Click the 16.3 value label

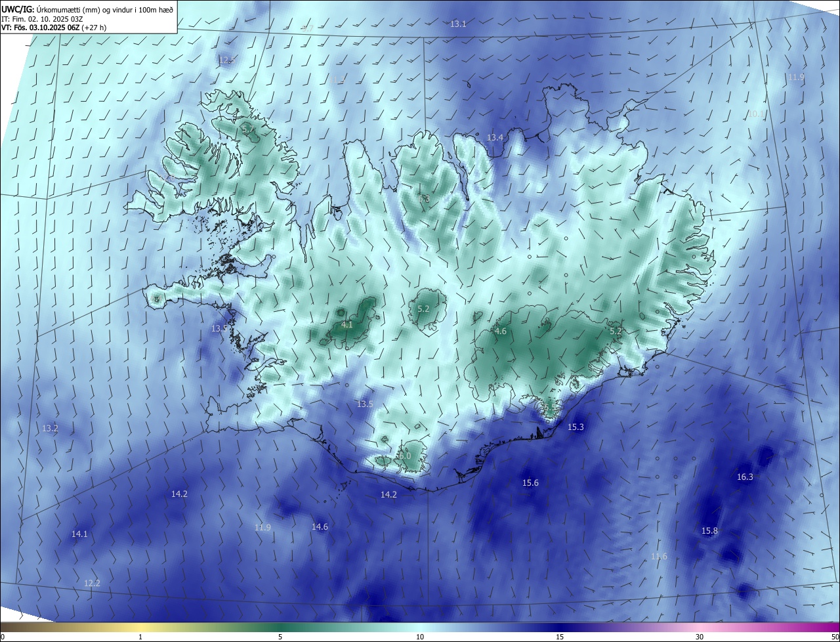pos(745,477)
